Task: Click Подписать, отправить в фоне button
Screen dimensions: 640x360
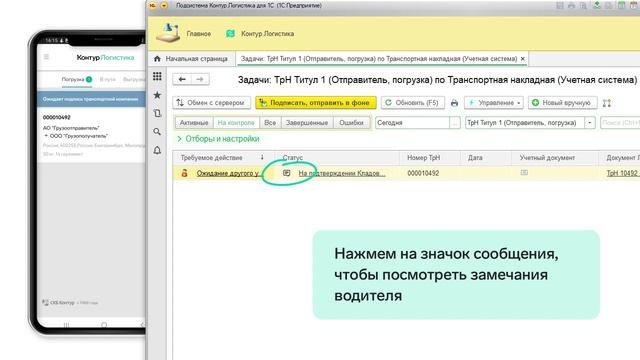Action: coord(316,103)
